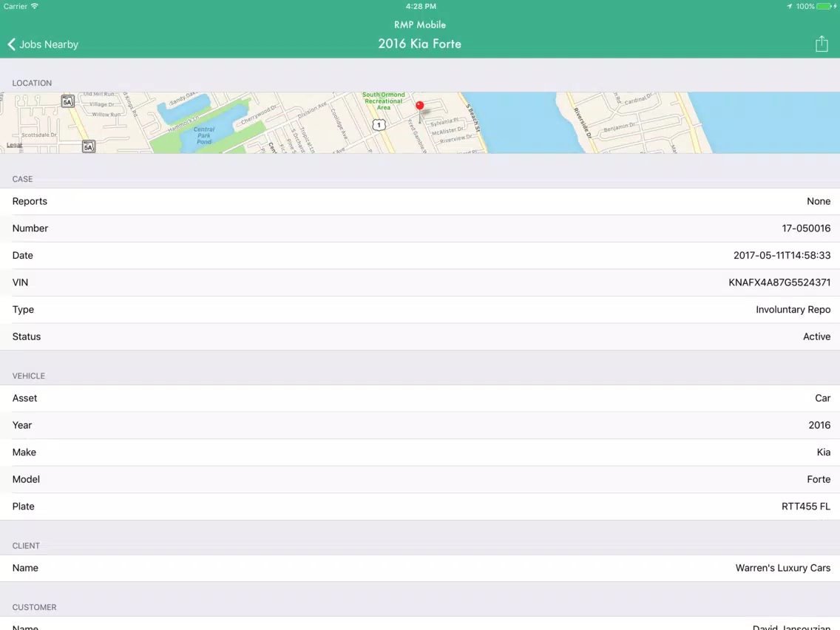Viewport: 840px width, 630px height.
Task: Tap the battery indicator in status bar
Action: pos(824,7)
